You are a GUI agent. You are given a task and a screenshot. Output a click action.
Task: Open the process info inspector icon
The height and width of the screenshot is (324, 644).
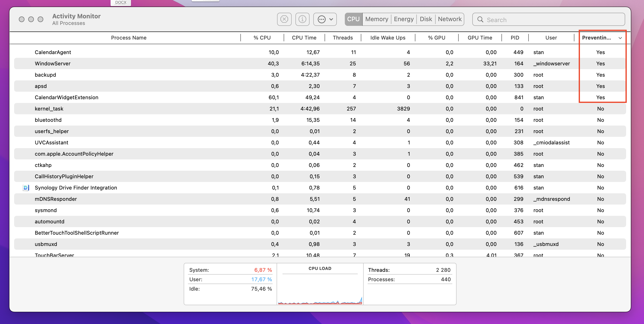pyautogui.click(x=302, y=19)
